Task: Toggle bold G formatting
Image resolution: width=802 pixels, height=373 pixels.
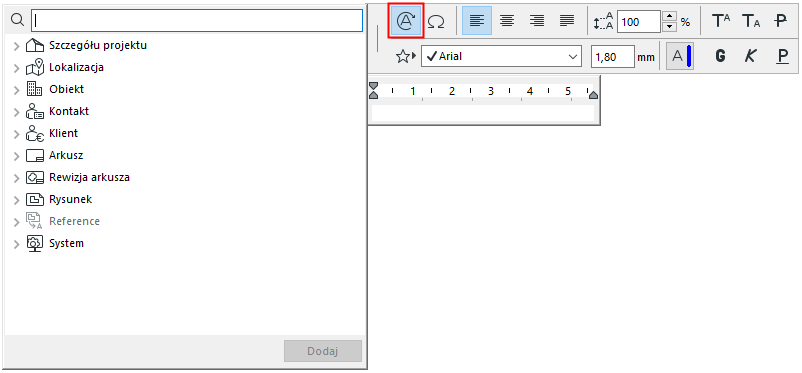Action: (x=721, y=56)
